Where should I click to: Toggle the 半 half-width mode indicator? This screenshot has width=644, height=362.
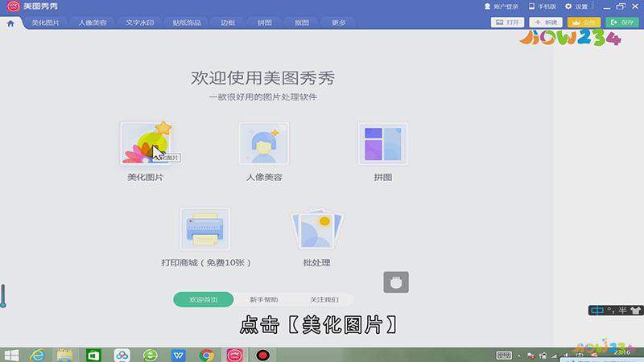(622, 311)
